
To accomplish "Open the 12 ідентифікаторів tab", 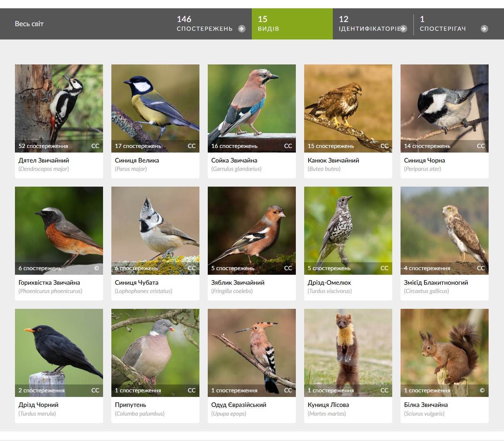I will [373, 24].
